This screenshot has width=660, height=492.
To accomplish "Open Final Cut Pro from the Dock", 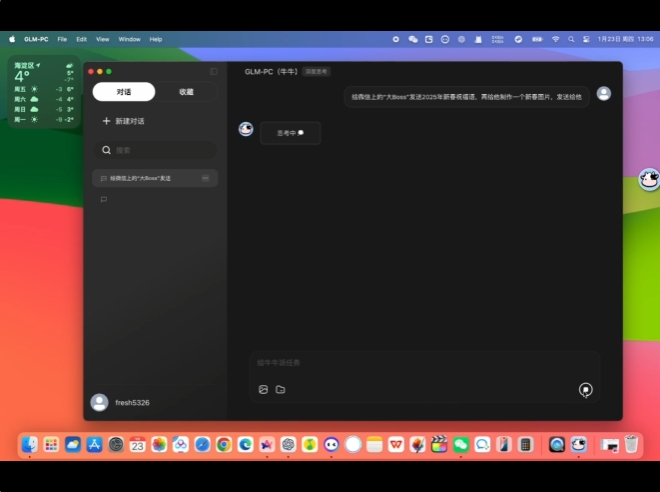I will click(439, 445).
